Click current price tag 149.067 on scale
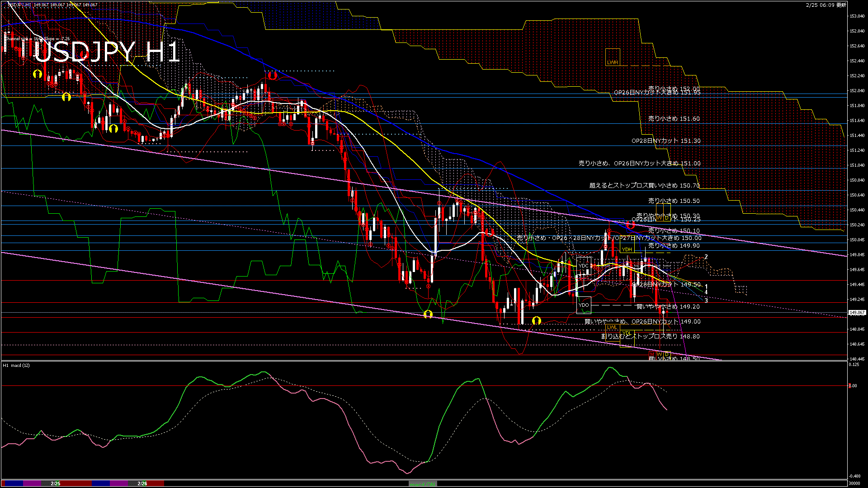 pyautogui.click(x=857, y=312)
